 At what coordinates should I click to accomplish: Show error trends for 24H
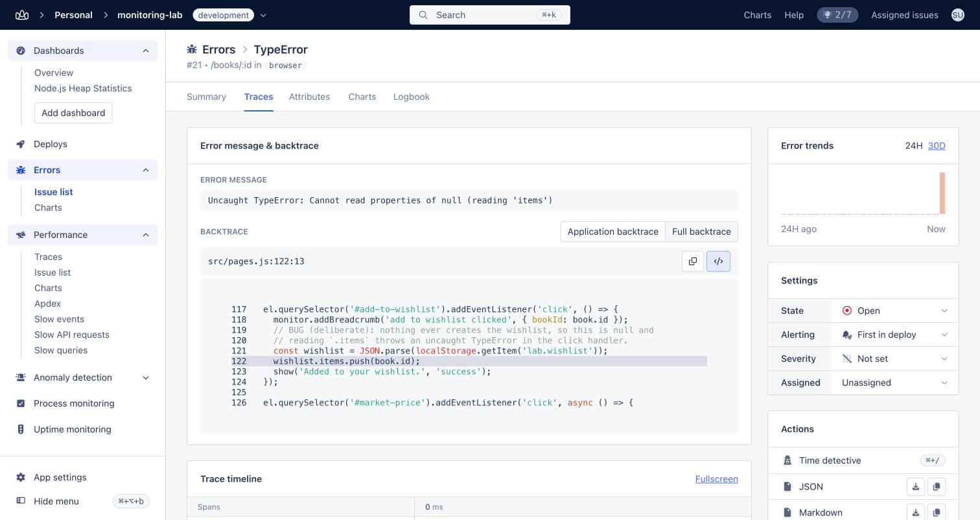tap(913, 146)
